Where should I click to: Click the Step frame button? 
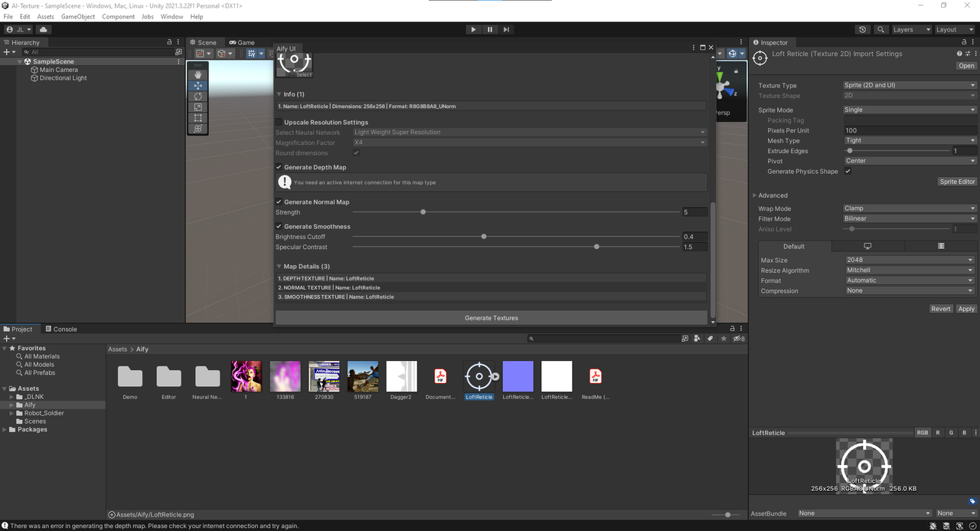pos(506,29)
